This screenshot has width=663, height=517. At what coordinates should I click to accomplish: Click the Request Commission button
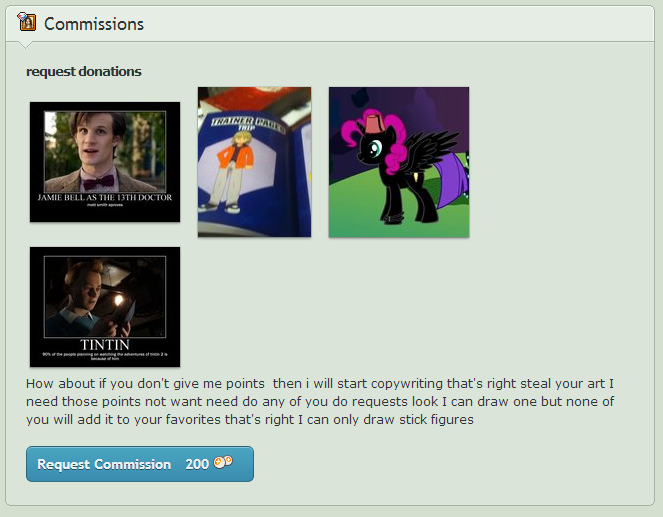(140, 464)
